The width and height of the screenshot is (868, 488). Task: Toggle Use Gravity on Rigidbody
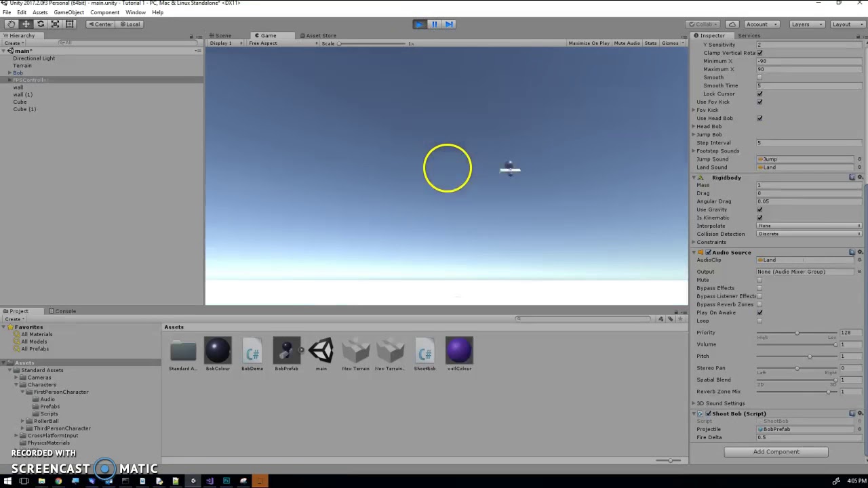(759, 209)
